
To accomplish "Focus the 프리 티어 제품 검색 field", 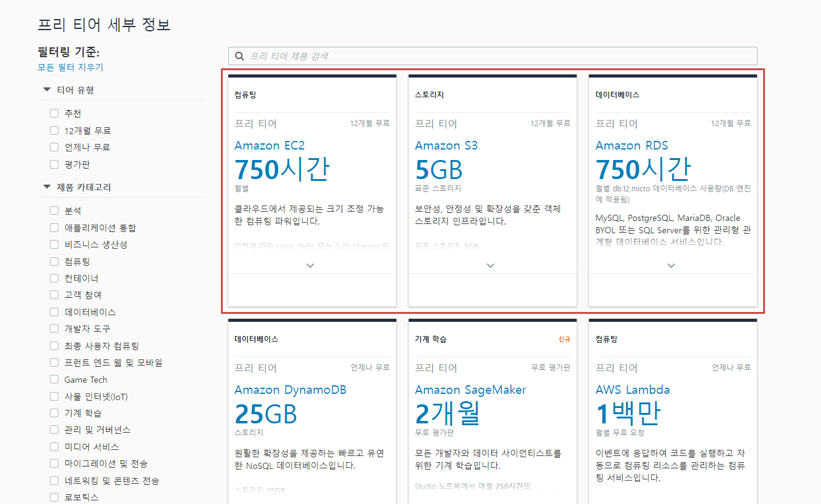I will point(492,56).
